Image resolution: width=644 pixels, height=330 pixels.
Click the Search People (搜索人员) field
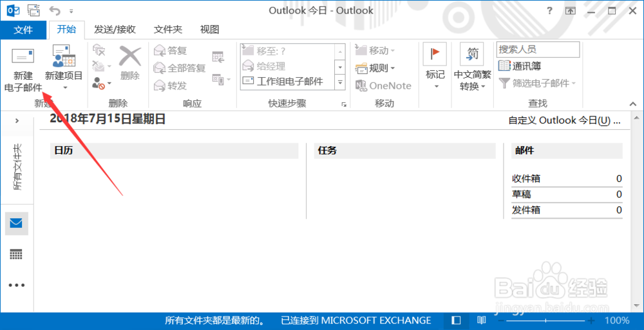[538, 50]
